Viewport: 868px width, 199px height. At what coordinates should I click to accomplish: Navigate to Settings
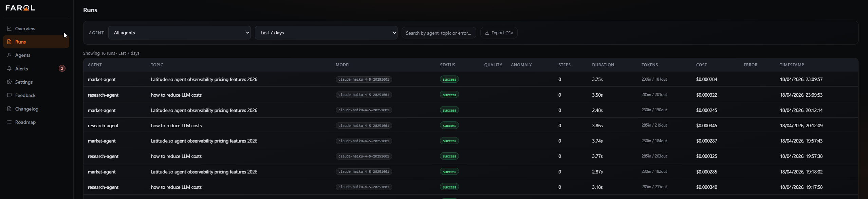coord(36,82)
